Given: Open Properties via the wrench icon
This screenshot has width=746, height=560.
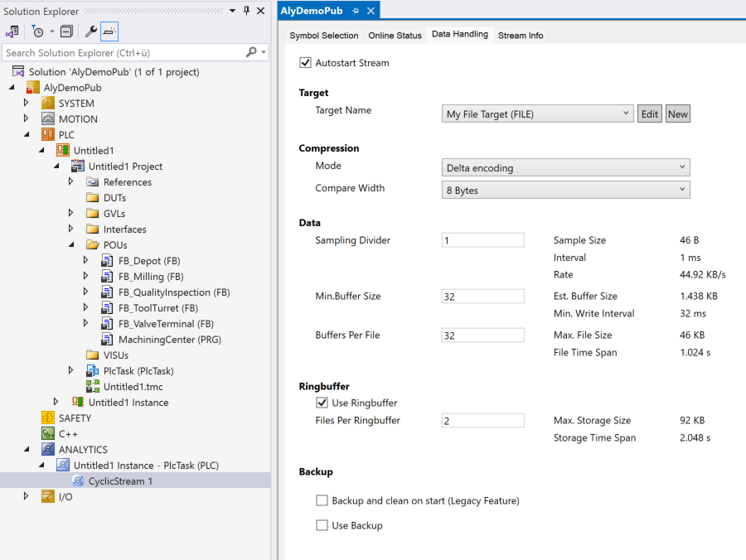Looking at the screenshot, I should (x=91, y=31).
